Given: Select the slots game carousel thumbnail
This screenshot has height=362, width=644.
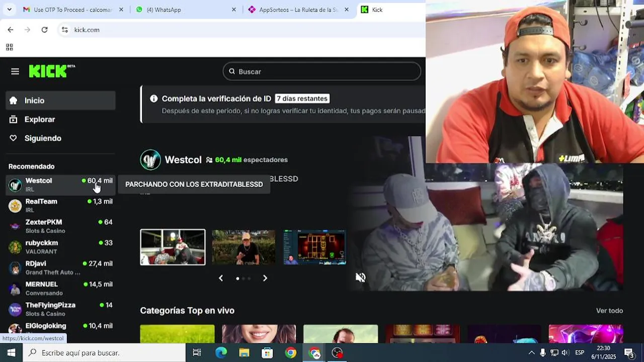Looking at the screenshot, I should tap(315, 247).
